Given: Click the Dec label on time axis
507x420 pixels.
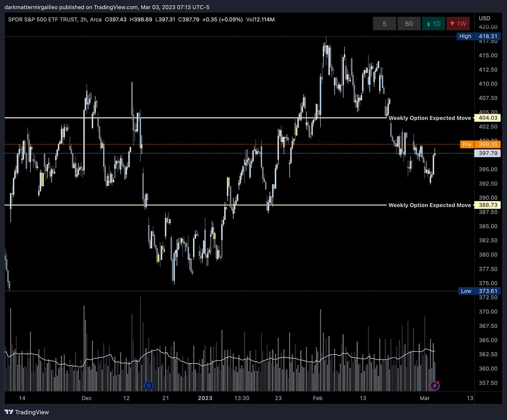Looking at the screenshot, I should point(87,398).
